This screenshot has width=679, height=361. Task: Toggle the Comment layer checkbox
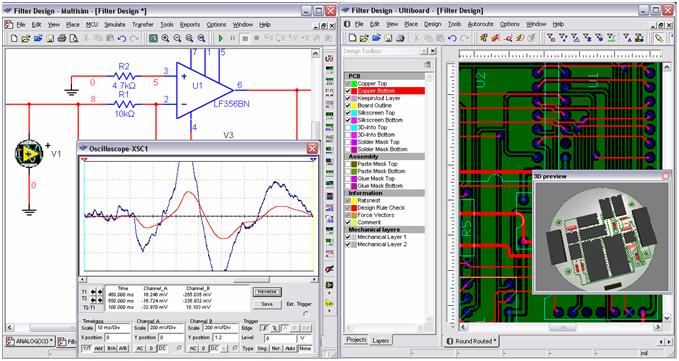[x=348, y=222]
